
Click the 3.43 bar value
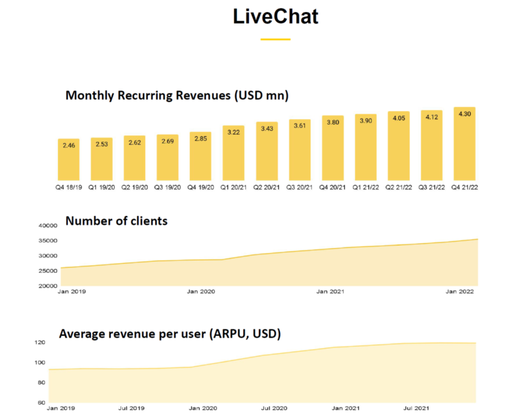(267, 128)
